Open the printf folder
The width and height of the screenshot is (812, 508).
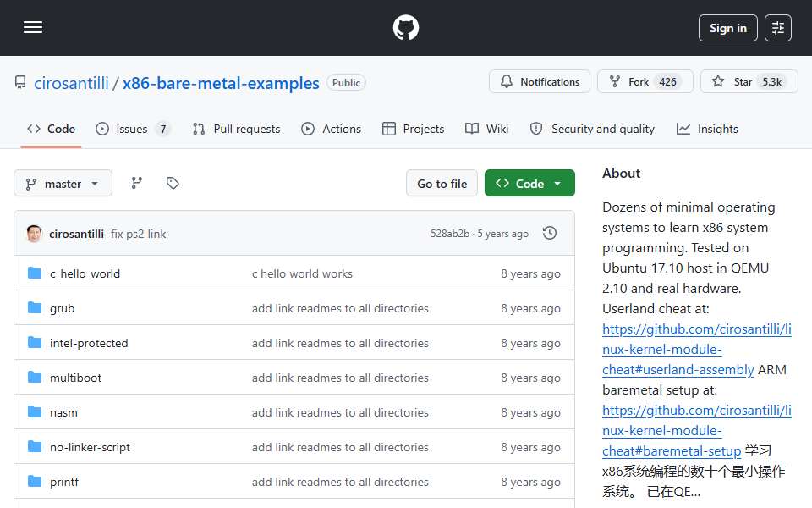click(64, 482)
